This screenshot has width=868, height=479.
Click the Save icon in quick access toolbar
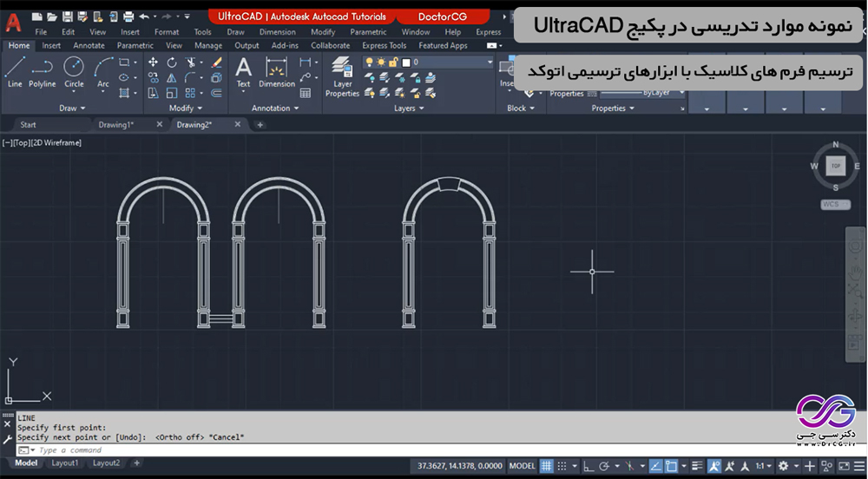[67, 16]
